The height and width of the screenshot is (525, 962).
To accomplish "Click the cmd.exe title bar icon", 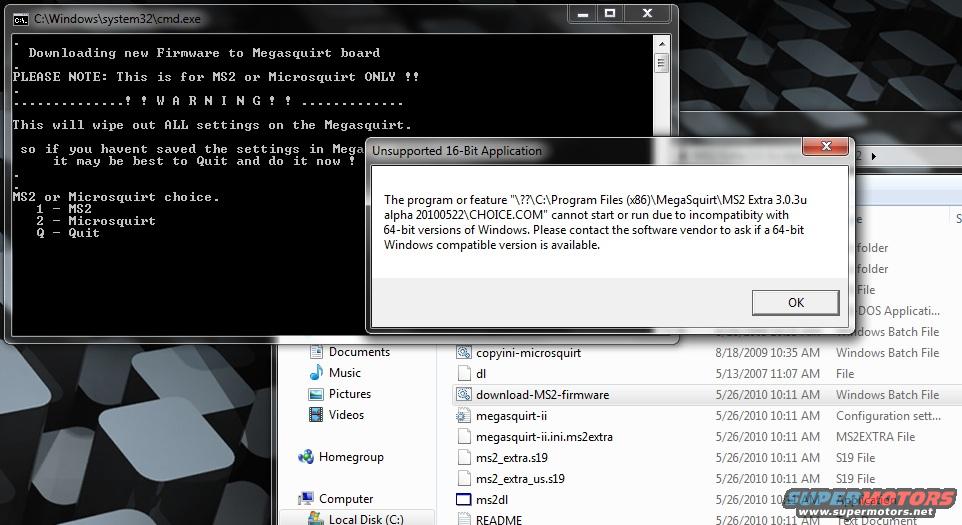I will click(x=20, y=18).
